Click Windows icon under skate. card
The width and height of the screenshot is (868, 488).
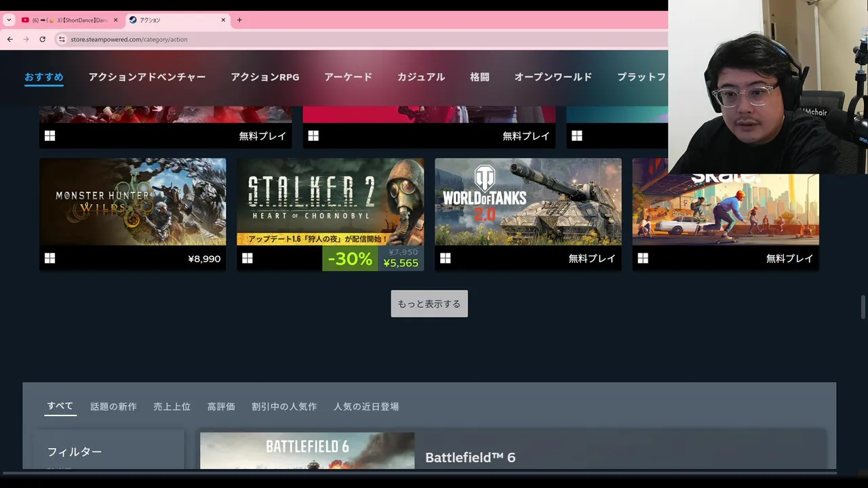(x=643, y=258)
